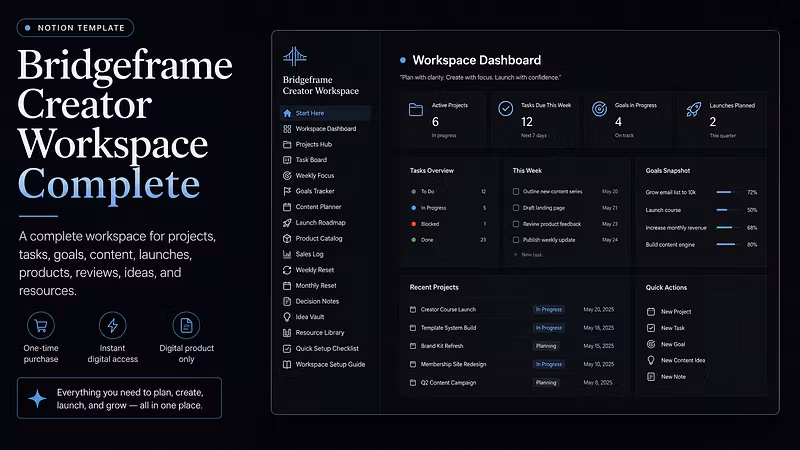Image resolution: width=800 pixels, height=450 pixels.
Task: Click the Instant digital access lightning icon
Action: click(x=113, y=325)
